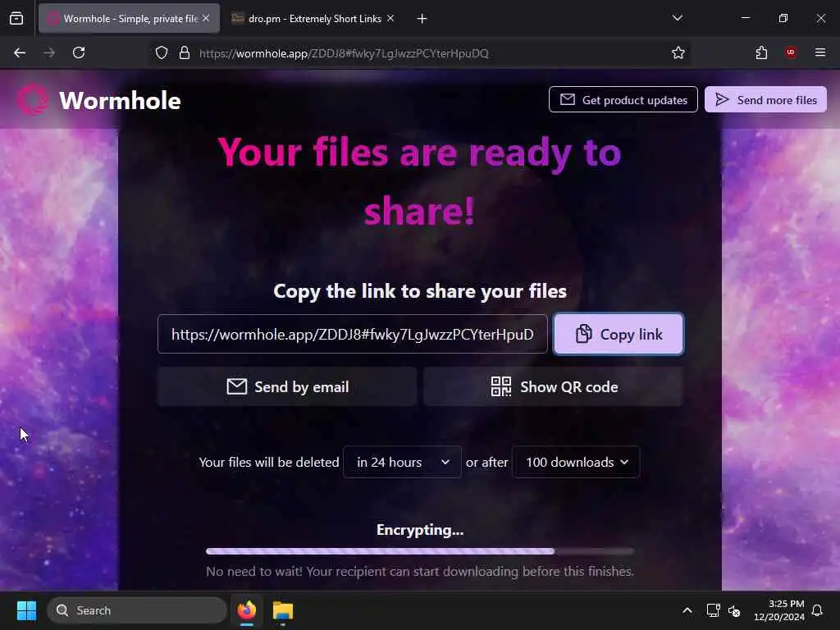Click Send by email button
This screenshot has width=840, height=630.
(287, 387)
